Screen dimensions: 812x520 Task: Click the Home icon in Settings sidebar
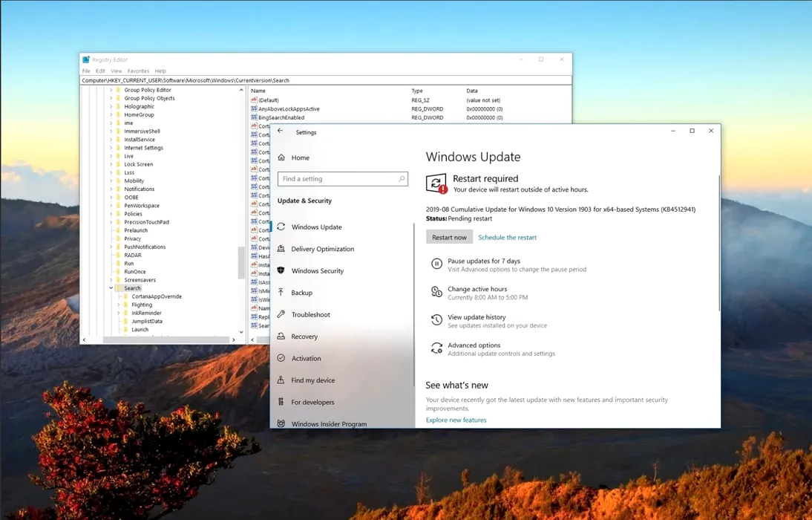pyautogui.click(x=281, y=157)
